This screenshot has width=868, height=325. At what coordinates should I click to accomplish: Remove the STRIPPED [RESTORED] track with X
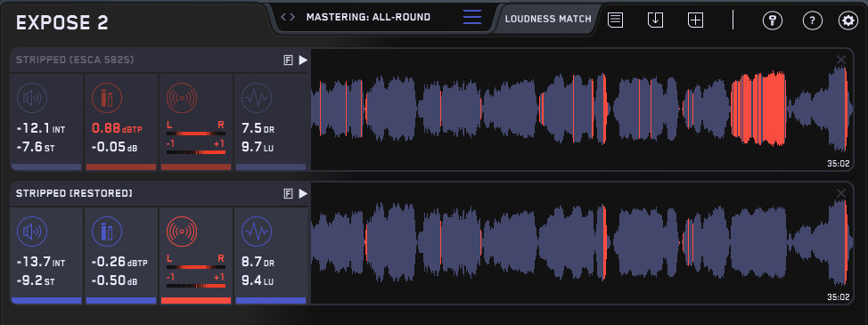tap(841, 192)
